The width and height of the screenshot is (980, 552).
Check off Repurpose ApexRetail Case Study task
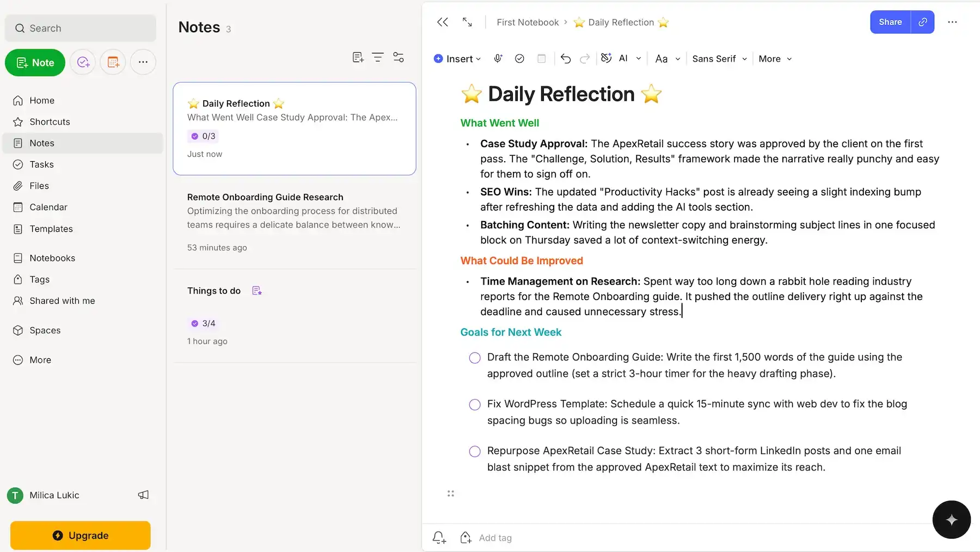[x=475, y=451]
